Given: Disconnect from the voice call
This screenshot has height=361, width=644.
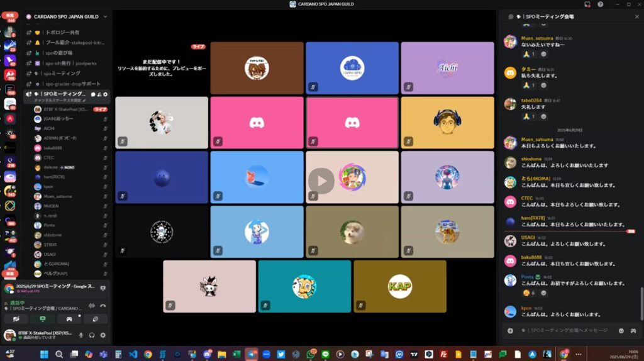Looking at the screenshot, I should (103, 306).
